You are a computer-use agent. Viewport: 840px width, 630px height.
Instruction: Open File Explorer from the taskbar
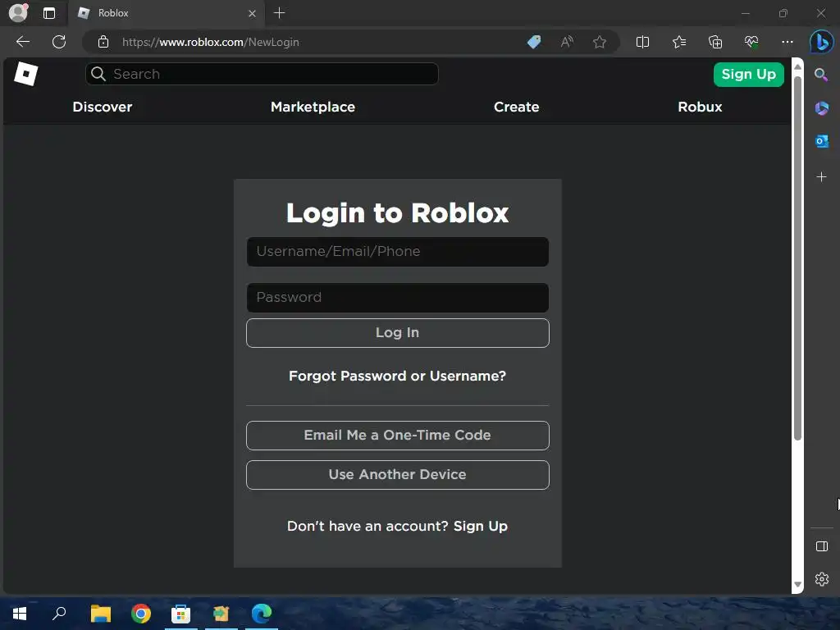100,613
